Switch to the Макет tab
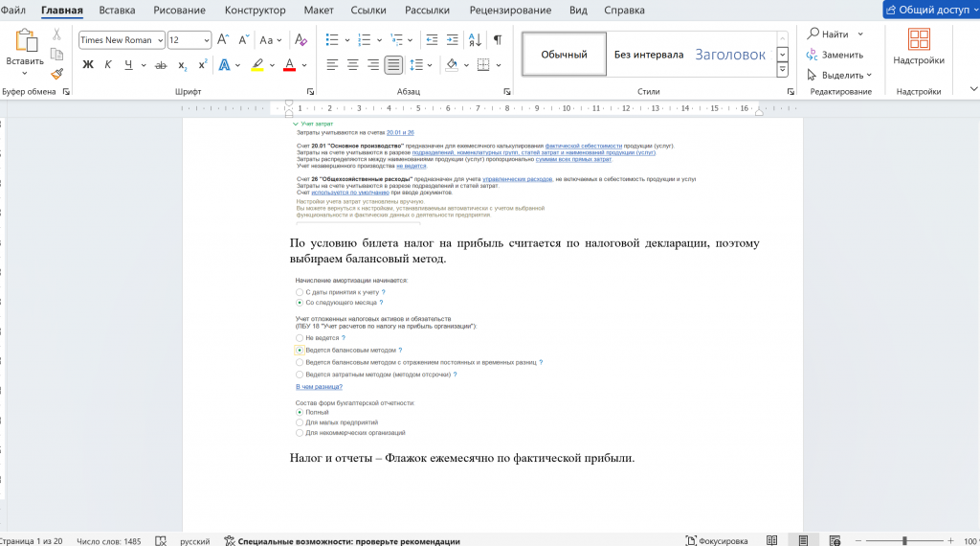 tap(319, 10)
